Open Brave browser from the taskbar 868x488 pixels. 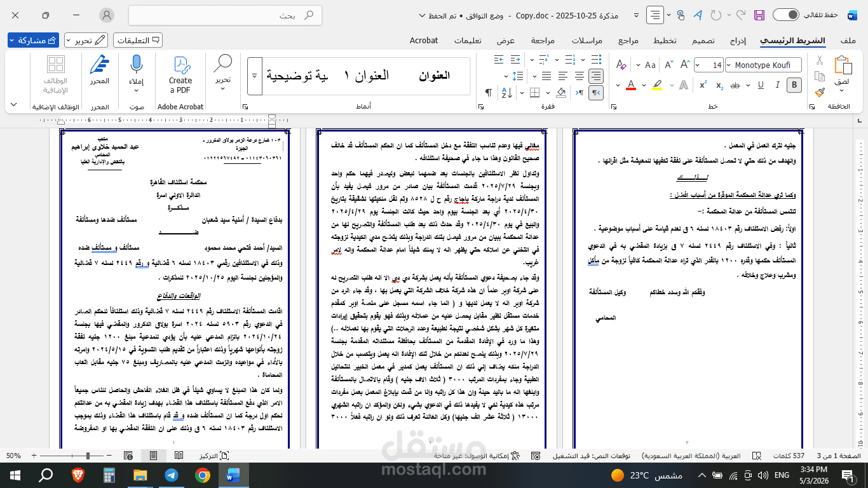pos(78,475)
